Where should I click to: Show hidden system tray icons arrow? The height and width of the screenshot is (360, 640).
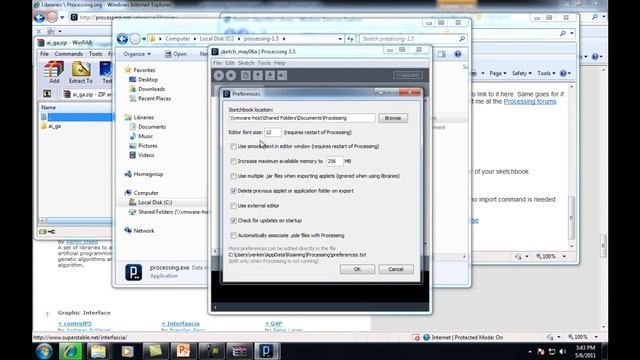530,351
